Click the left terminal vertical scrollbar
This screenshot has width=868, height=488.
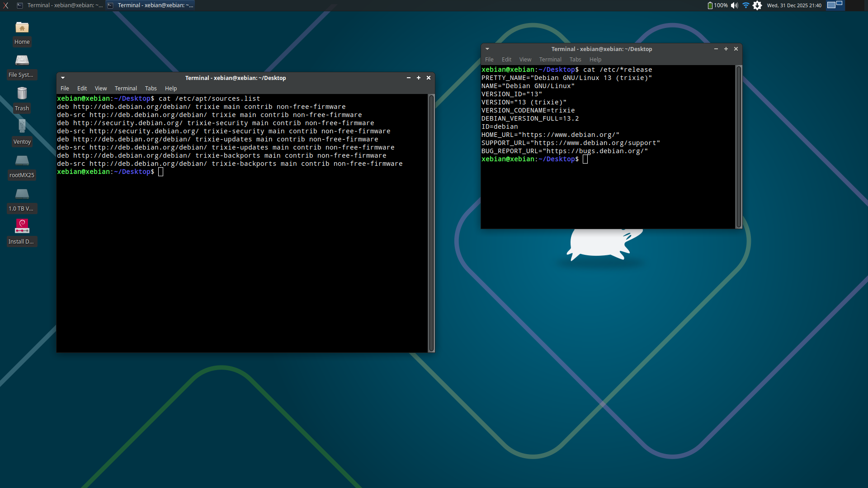pyautogui.click(x=431, y=222)
